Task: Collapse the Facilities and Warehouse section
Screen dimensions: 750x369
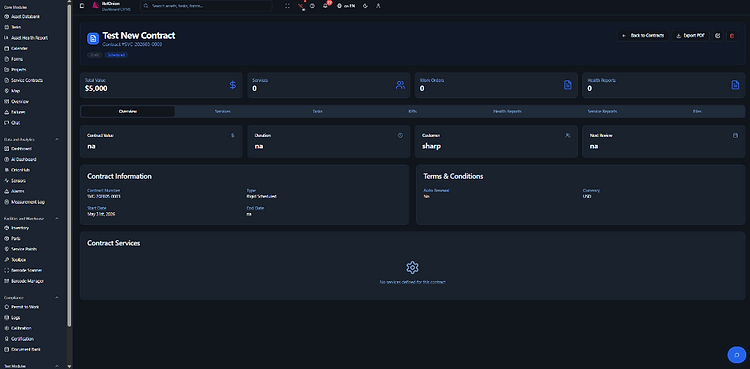Action: click(57, 218)
